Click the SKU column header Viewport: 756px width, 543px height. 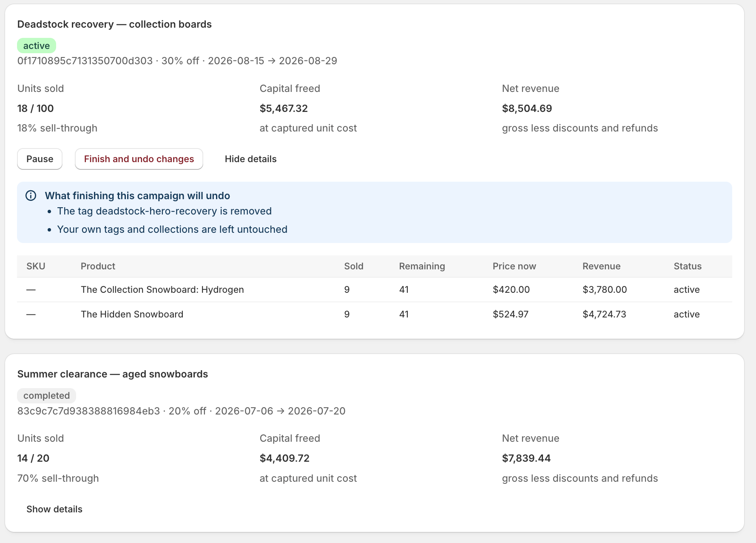(x=36, y=266)
